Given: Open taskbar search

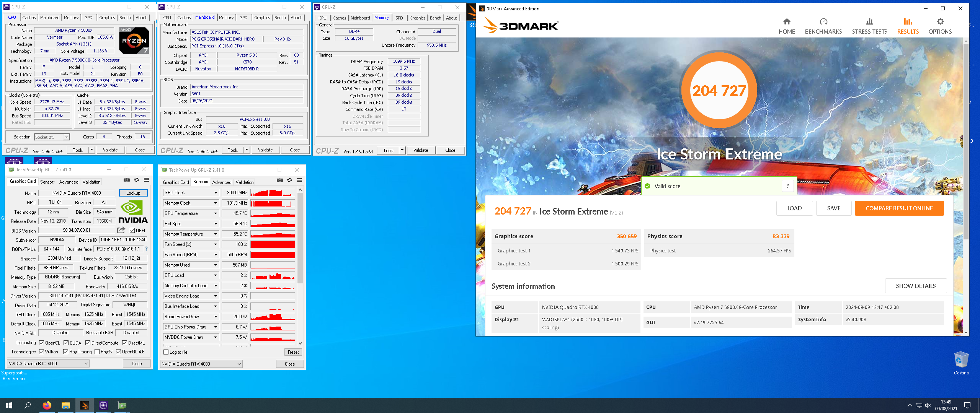Looking at the screenshot, I should click(28, 405).
